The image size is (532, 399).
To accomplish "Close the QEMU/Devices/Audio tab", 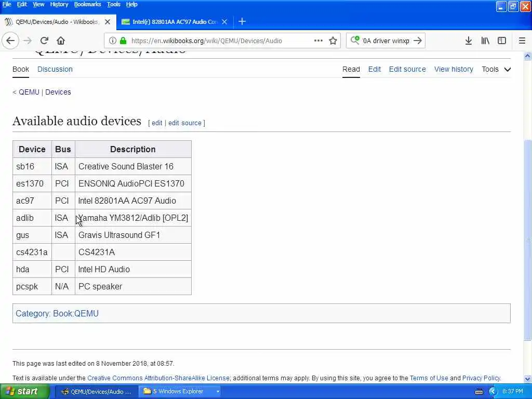I will pos(108,22).
